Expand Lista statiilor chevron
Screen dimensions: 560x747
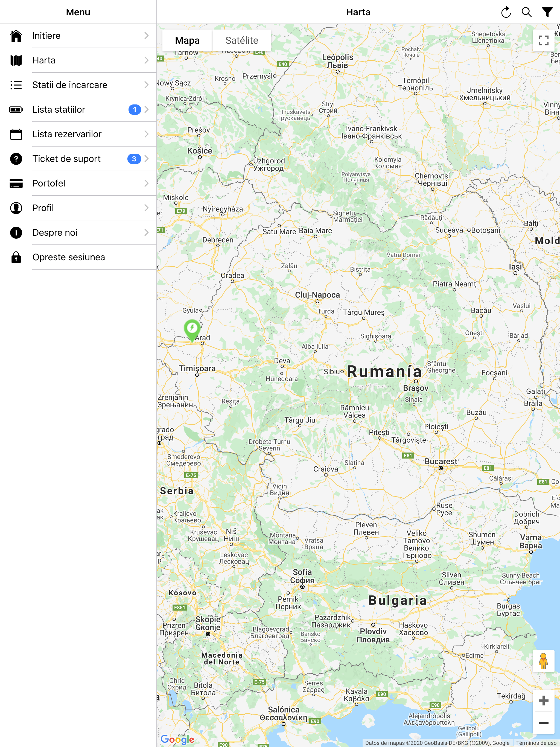click(147, 109)
